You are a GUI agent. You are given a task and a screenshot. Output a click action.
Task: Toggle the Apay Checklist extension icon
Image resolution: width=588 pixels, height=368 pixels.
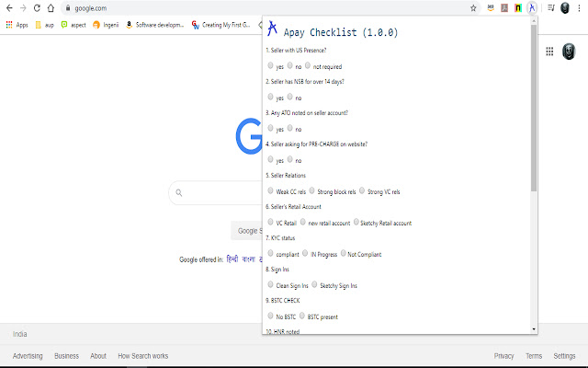point(532,8)
